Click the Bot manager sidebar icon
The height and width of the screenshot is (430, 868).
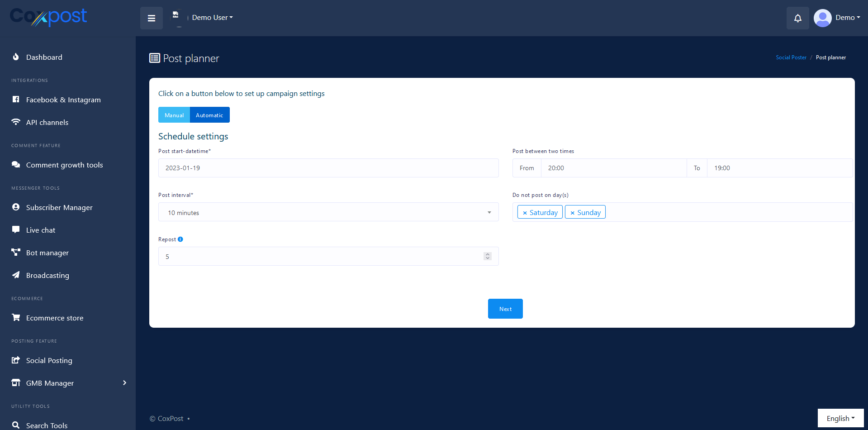[x=16, y=253]
